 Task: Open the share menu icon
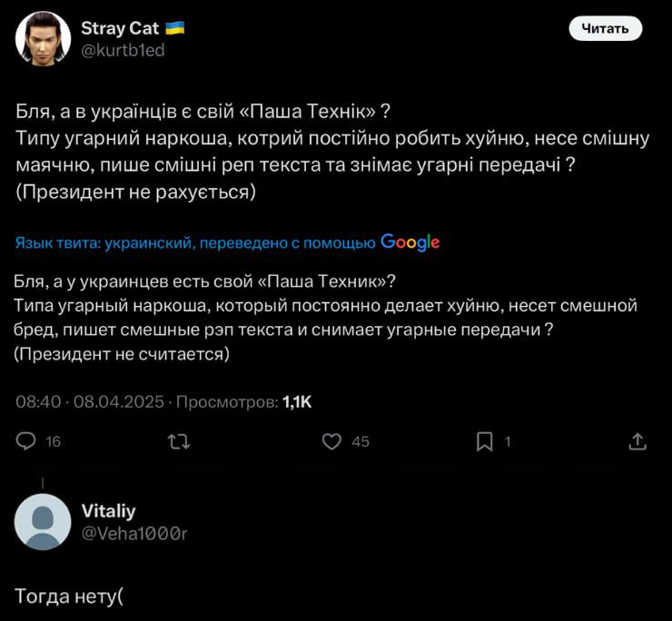[x=637, y=441]
